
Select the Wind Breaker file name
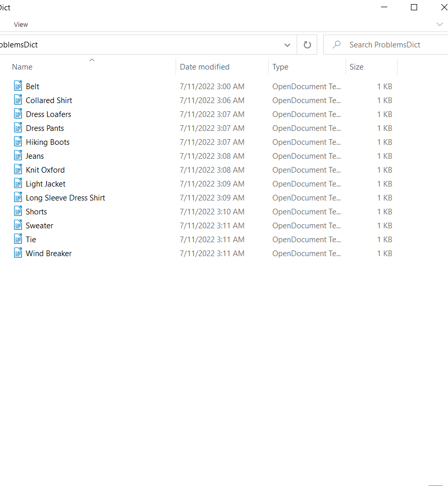click(x=48, y=254)
